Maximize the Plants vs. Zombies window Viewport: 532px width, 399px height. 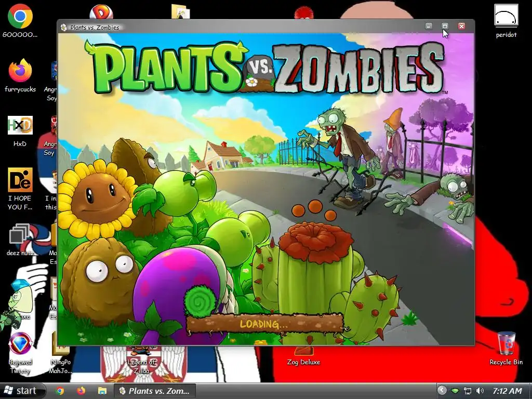(x=445, y=26)
